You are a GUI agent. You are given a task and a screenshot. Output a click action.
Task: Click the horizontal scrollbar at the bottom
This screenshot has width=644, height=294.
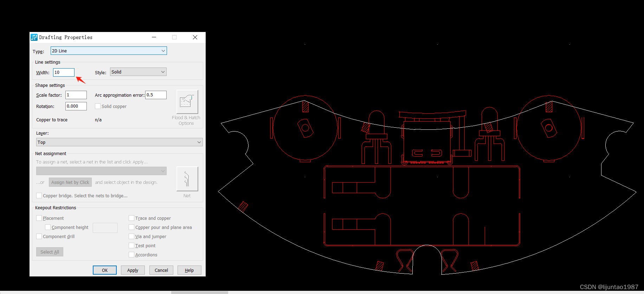pos(200,292)
